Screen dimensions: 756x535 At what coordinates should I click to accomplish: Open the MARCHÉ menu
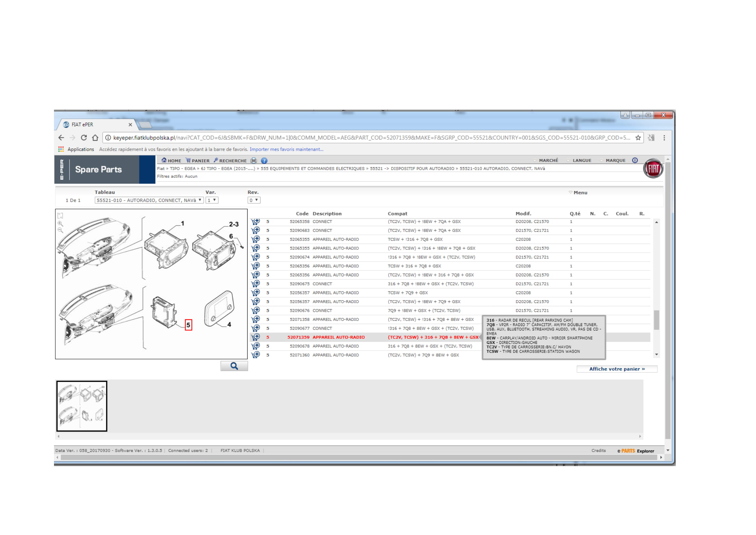click(x=548, y=160)
